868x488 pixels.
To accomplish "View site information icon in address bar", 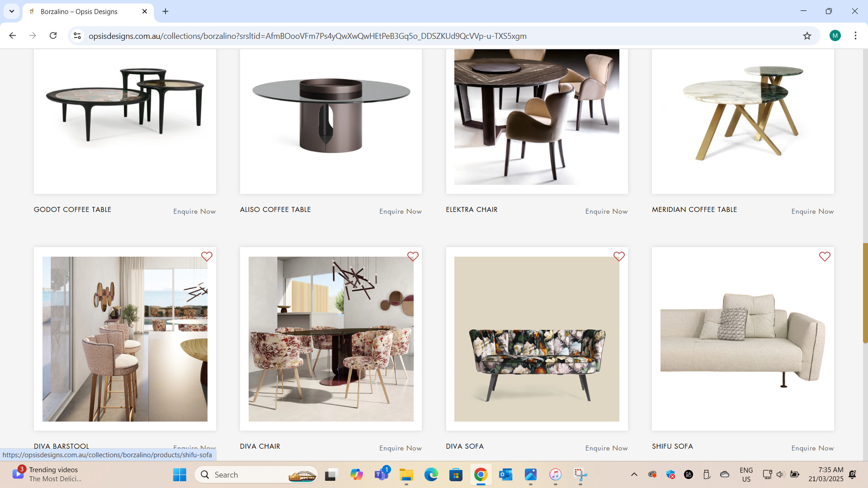I will [x=77, y=36].
